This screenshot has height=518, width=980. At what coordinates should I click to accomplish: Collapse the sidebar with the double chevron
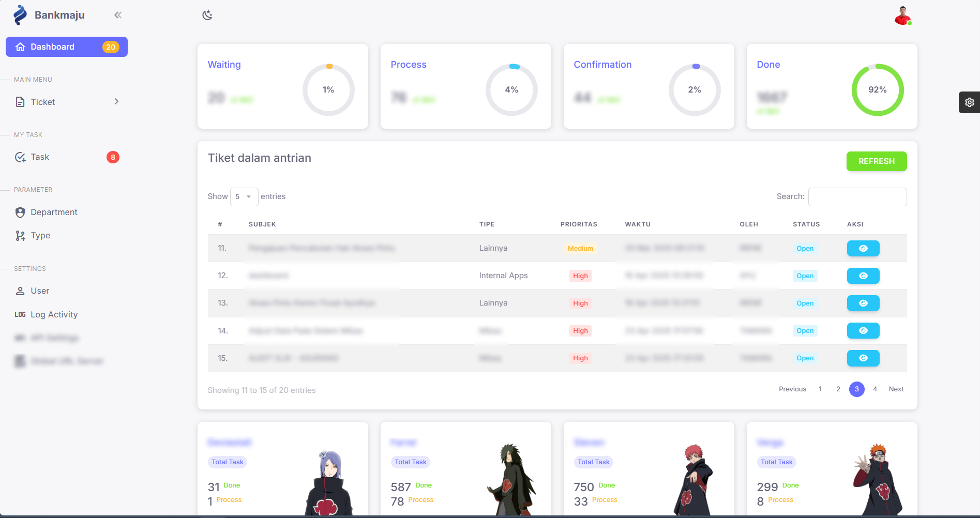[118, 15]
